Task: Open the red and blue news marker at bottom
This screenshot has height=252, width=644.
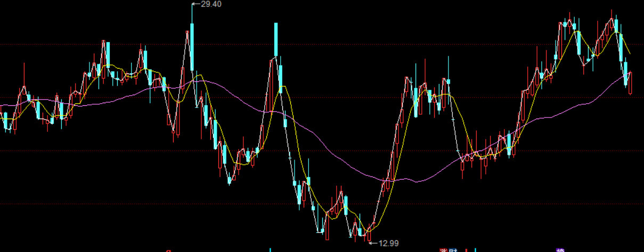Action: pos(447,250)
